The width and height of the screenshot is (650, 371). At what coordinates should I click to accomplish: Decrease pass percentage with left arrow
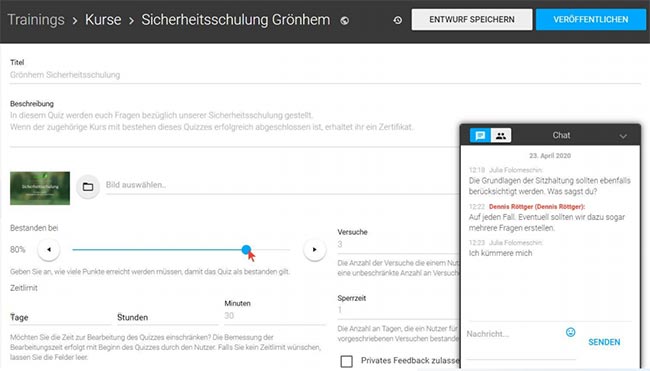[49, 250]
